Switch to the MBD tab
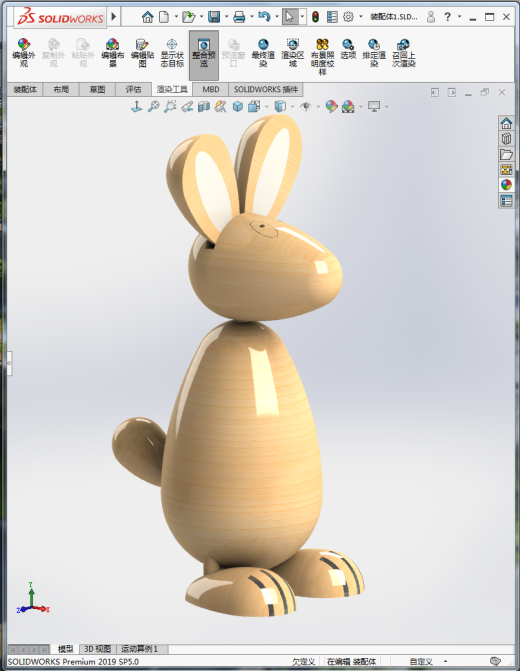The image size is (520, 671). tap(211, 89)
